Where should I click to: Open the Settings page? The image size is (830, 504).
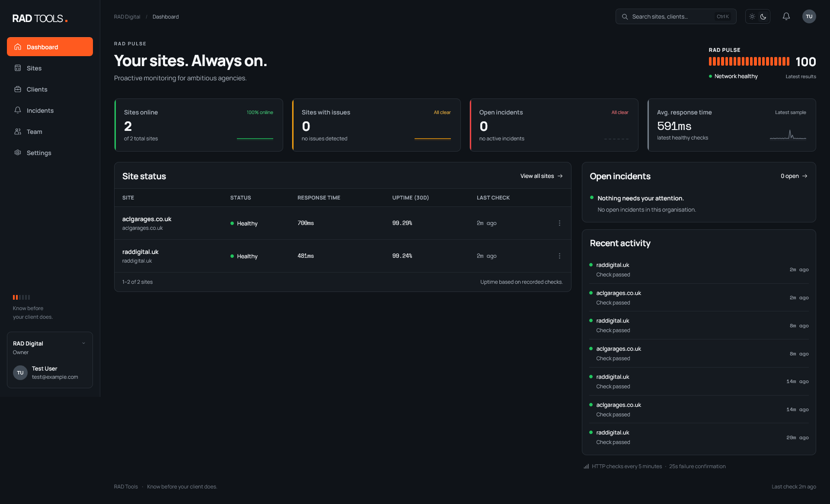50,152
